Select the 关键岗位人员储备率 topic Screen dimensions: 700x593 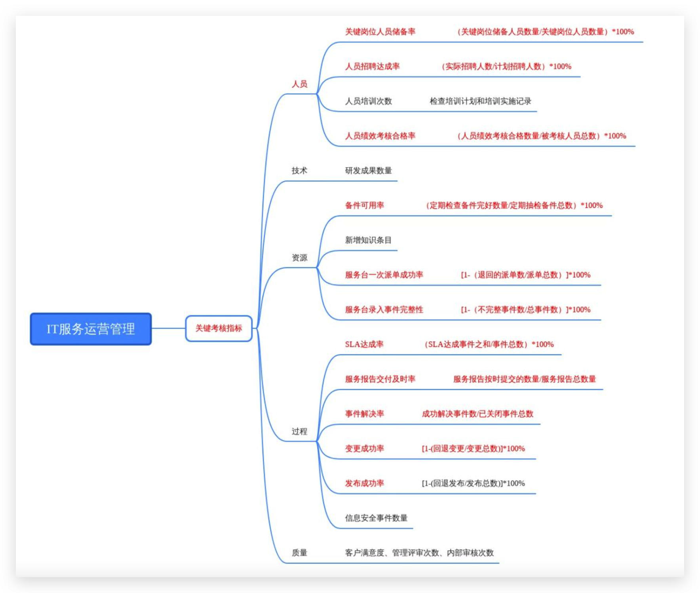[380, 32]
